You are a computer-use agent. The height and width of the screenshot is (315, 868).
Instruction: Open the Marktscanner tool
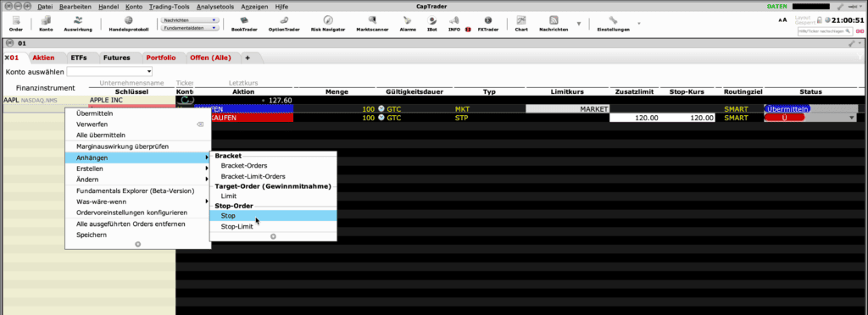372,24
